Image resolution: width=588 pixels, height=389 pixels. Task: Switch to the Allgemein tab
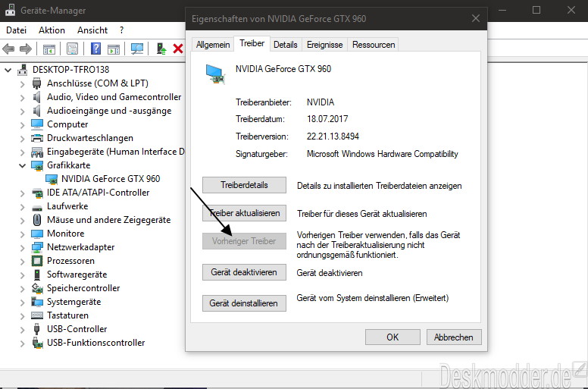click(213, 45)
